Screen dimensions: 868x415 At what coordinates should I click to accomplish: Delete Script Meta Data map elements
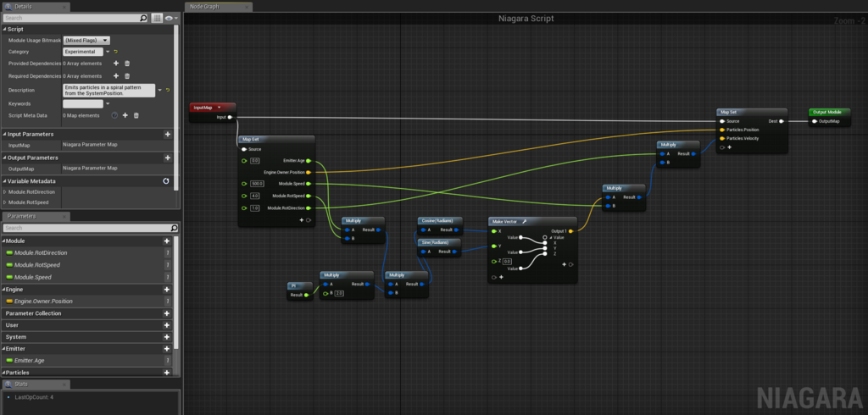tap(136, 115)
